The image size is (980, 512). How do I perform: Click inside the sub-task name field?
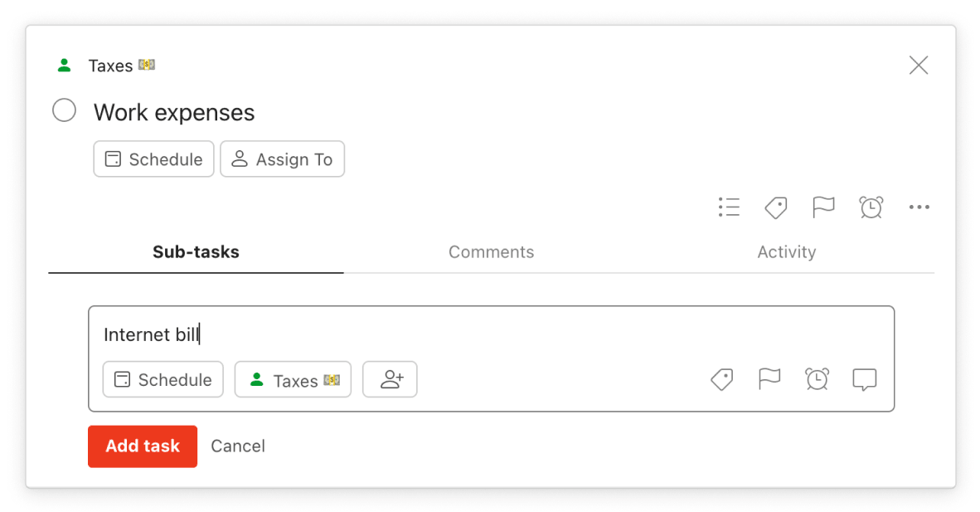[332, 334]
